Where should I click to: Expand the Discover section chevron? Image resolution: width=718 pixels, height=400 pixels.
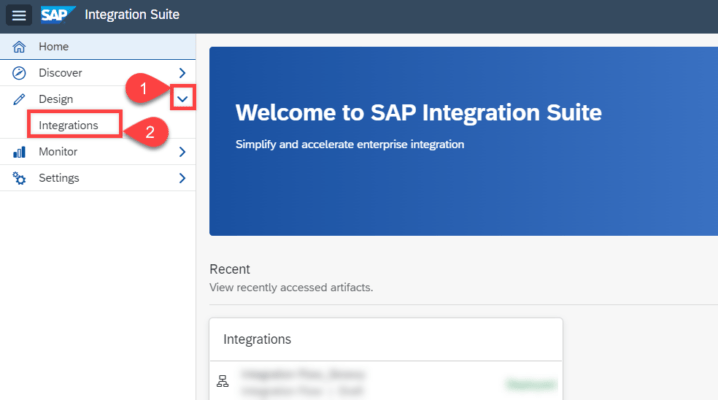tap(182, 73)
